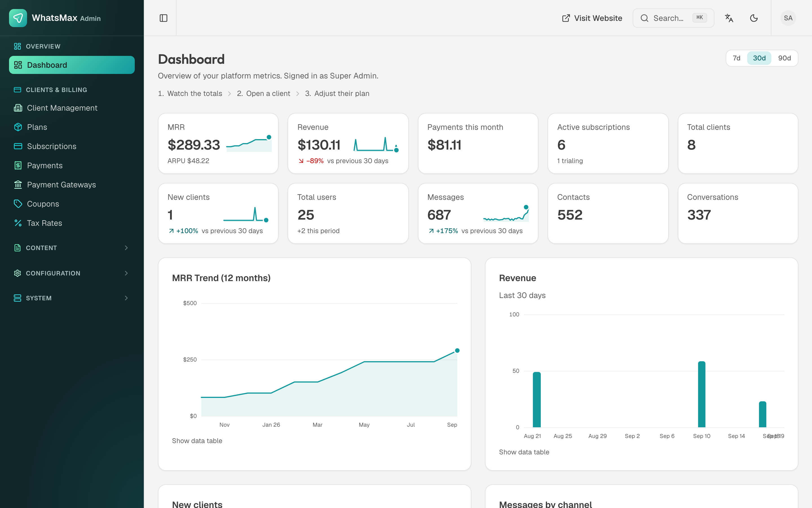Click the Payments this month card
The height and width of the screenshot is (508, 812).
click(x=478, y=143)
